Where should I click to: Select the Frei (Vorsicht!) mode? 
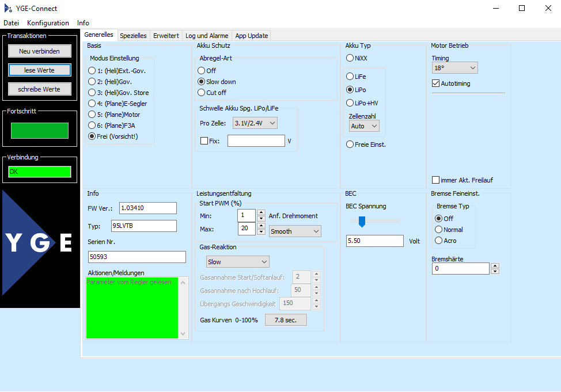(x=113, y=136)
